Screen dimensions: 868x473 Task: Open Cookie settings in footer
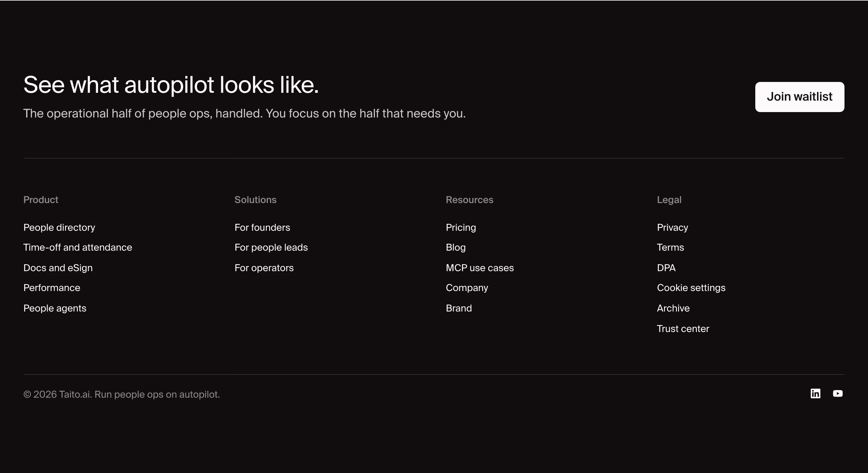click(691, 288)
